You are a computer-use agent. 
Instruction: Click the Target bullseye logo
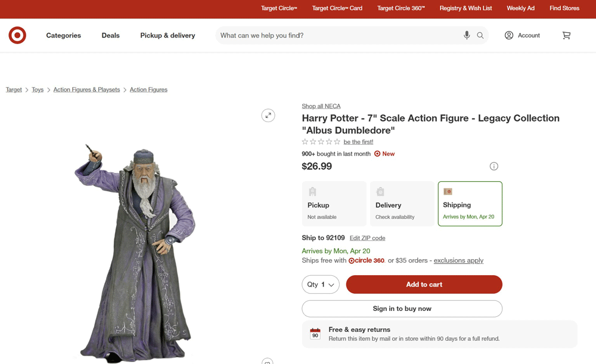click(x=17, y=35)
